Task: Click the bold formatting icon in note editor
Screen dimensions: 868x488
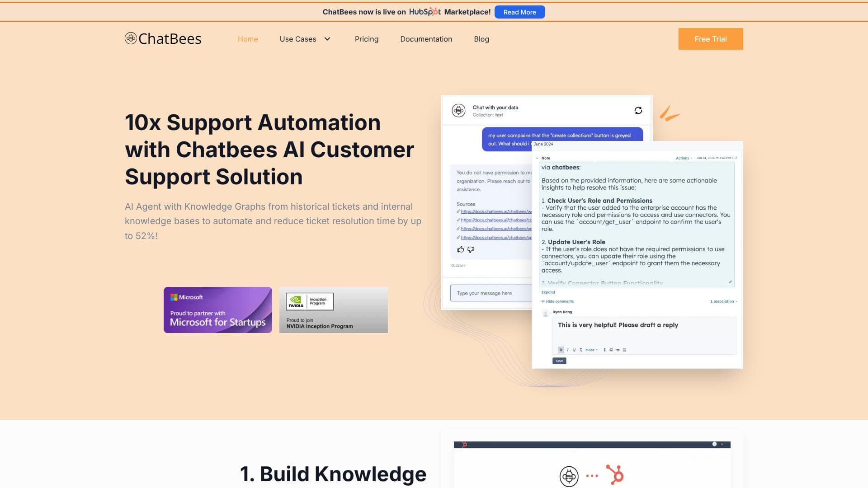Action: (561, 350)
